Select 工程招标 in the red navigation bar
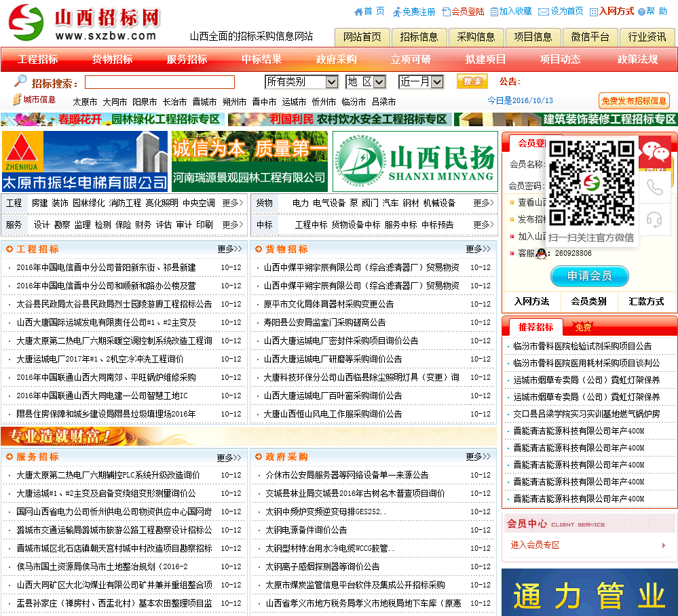The height and width of the screenshot is (616, 678). click(x=38, y=59)
